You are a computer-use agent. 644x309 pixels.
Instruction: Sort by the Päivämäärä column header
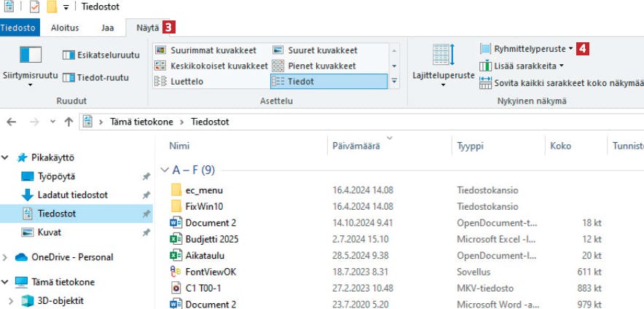pyautogui.click(x=356, y=146)
